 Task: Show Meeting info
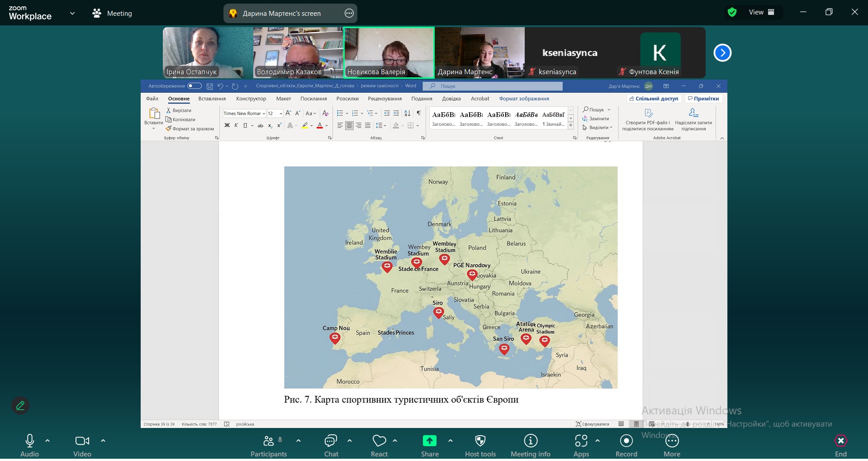[531, 441]
